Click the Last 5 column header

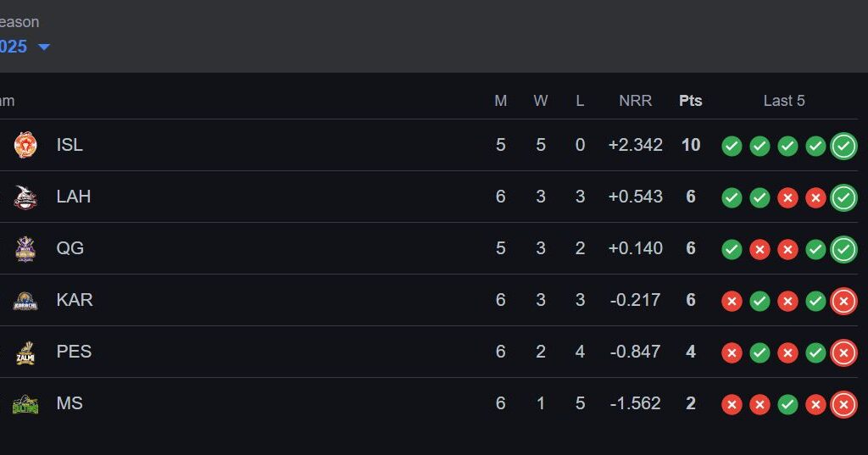(784, 101)
